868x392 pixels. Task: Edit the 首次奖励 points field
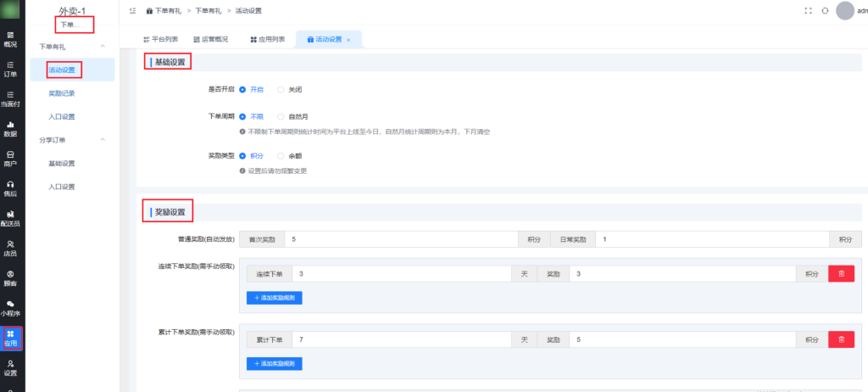[x=401, y=239]
